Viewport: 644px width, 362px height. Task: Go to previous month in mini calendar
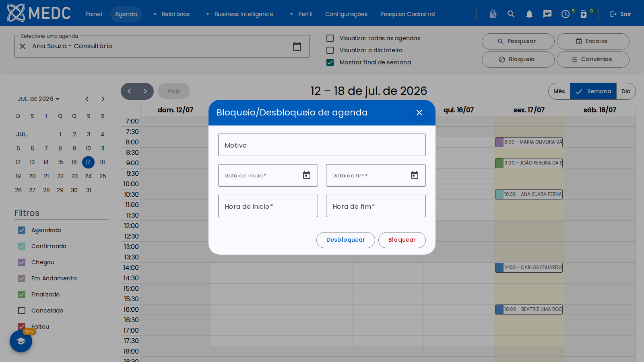tap(87, 99)
